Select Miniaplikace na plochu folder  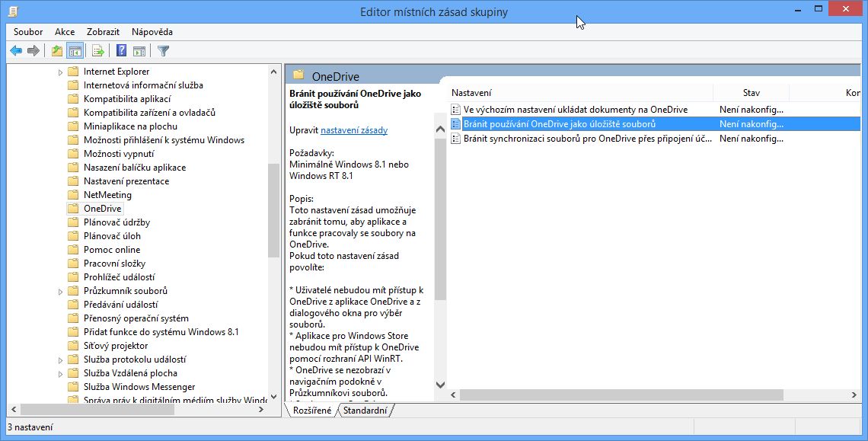click(x=131, y=126)
